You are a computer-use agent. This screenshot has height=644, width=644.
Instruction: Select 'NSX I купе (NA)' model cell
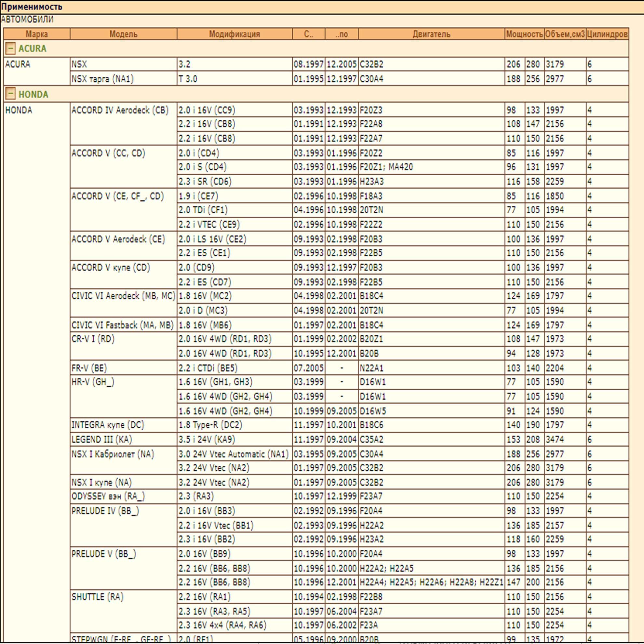(x=123, y=482)
